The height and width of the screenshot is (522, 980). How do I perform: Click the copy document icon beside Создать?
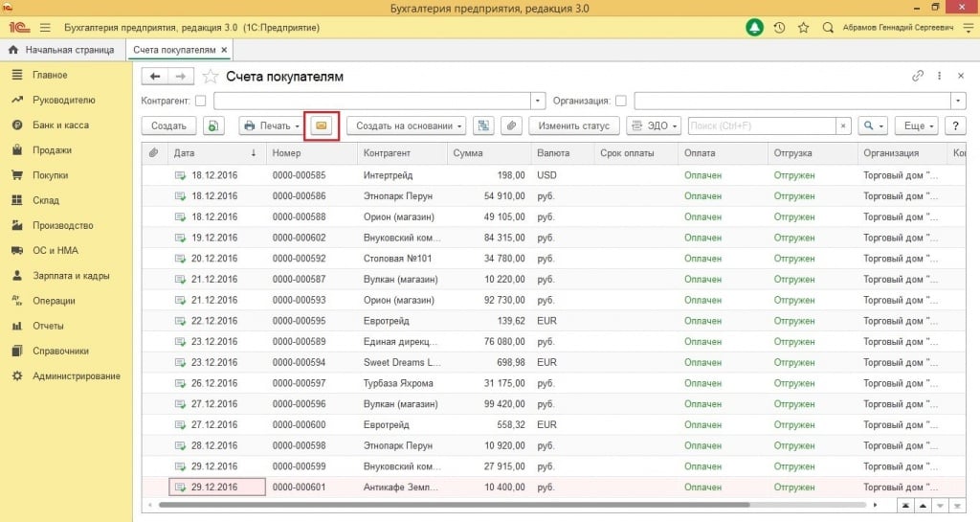[212, 125]
